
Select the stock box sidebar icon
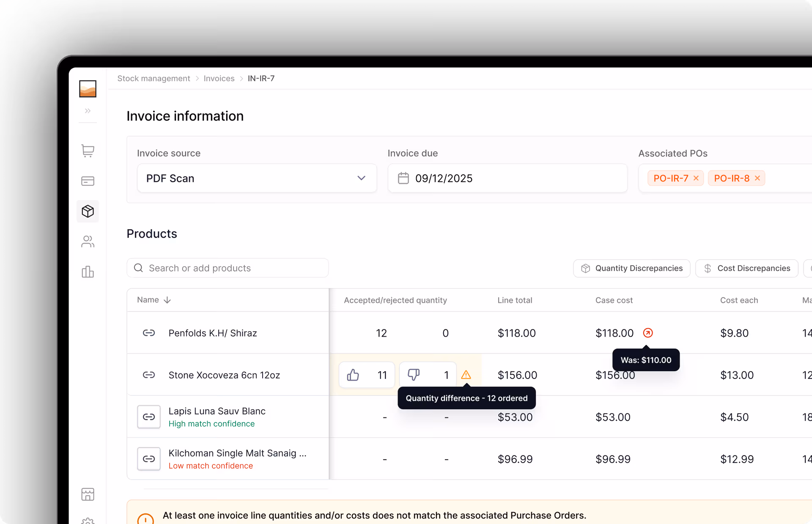[88, 211]
